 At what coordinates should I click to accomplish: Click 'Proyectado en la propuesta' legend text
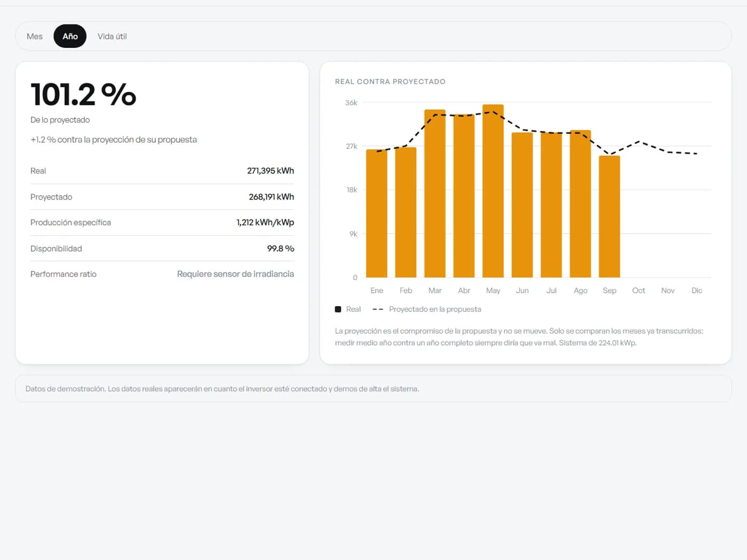pyautogui.click(x=435, y=309)
